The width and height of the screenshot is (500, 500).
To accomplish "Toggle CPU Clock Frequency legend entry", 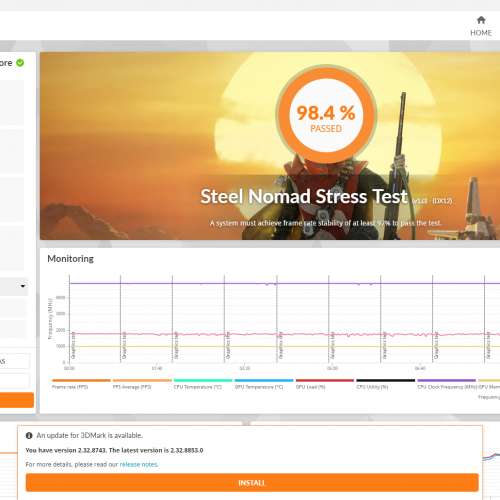I will coord(447,387).
